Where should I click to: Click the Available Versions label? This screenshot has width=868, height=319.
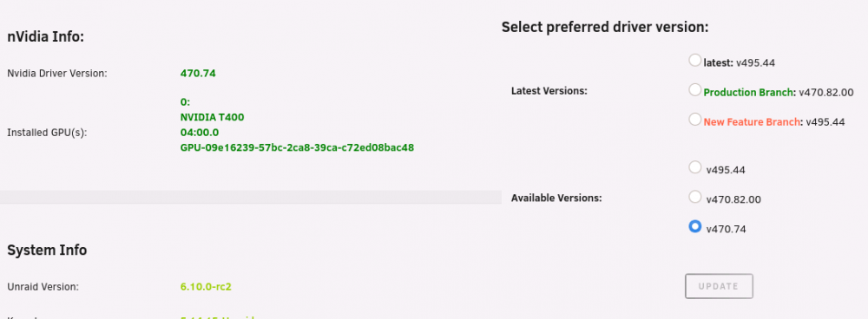pyautogui.click(x=556, y=198)
